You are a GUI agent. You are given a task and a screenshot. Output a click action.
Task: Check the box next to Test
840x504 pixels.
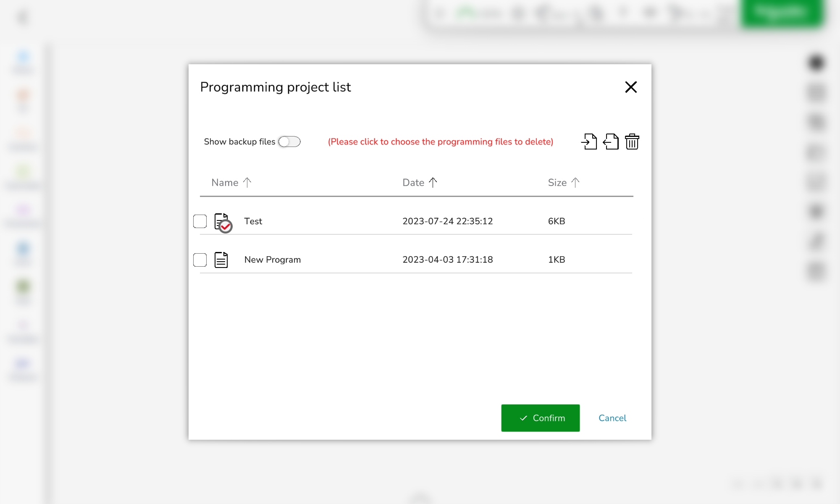(x=200, y=221)
